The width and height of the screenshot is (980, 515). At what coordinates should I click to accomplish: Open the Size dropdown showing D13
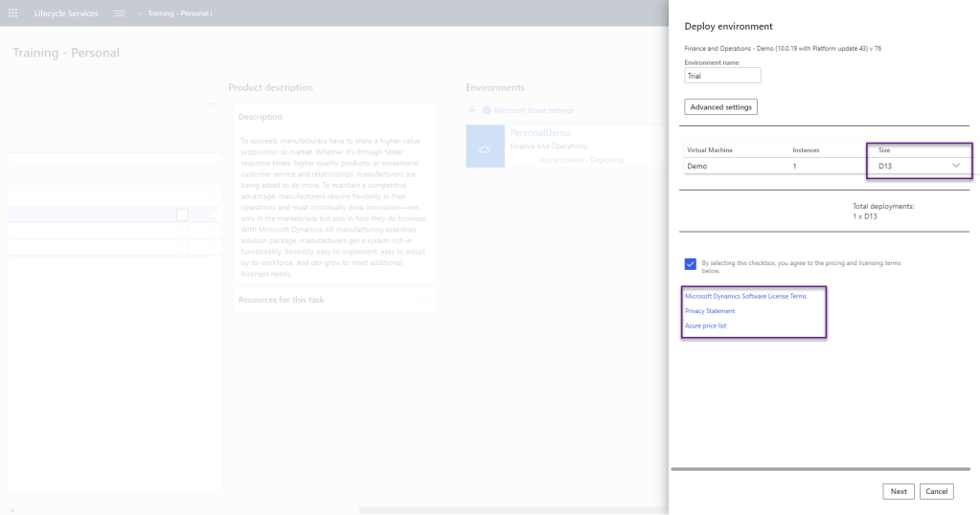tap(919, 166)
